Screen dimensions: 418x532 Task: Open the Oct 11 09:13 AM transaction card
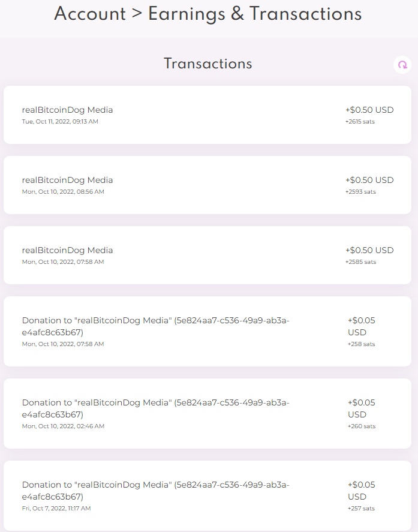[208, 115]
